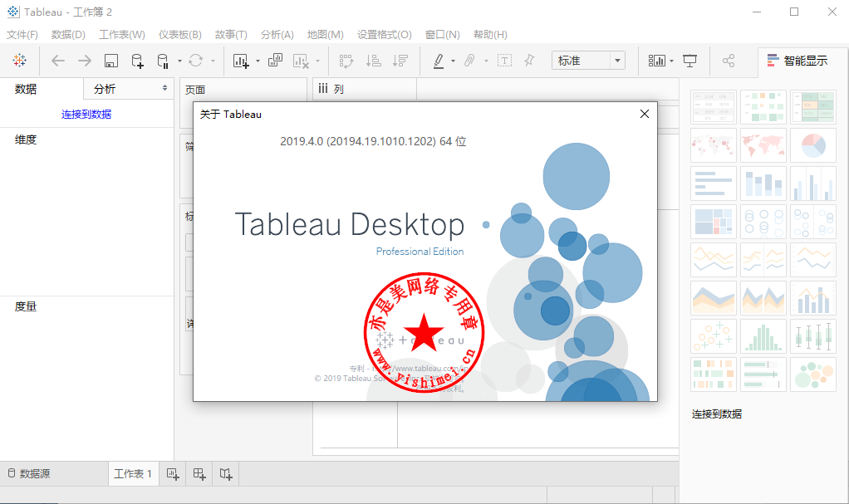Screen dimensions: 849x504
Task: Fix the axis using the pin icon
Action: pos(529,61)
